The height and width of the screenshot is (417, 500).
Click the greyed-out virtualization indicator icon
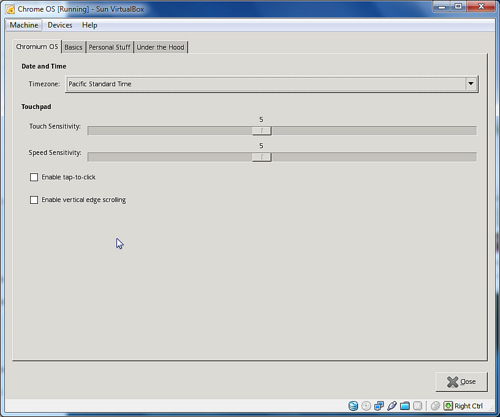click(418, 406)
